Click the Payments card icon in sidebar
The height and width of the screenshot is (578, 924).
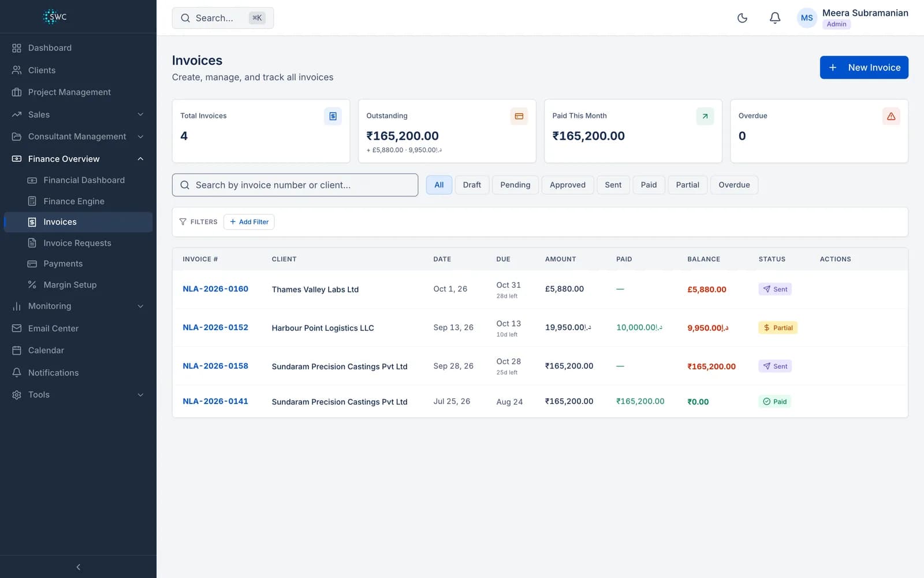(x=32, y=264)
